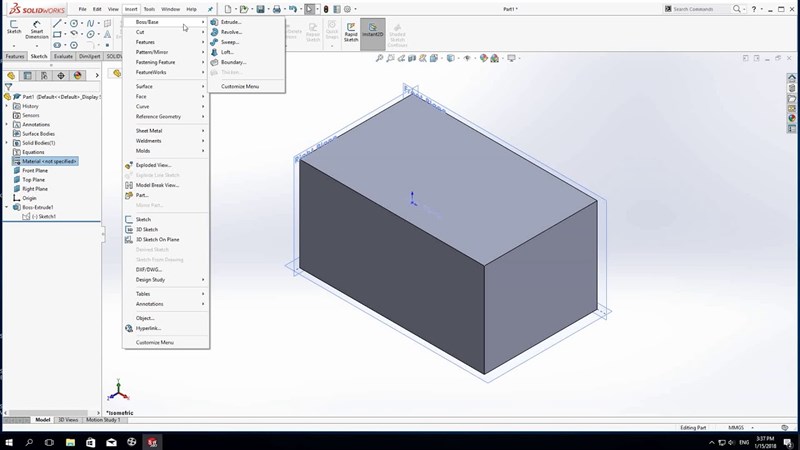
Task: Pin the menu bar with pushpin icon
Action: (210, 9)
